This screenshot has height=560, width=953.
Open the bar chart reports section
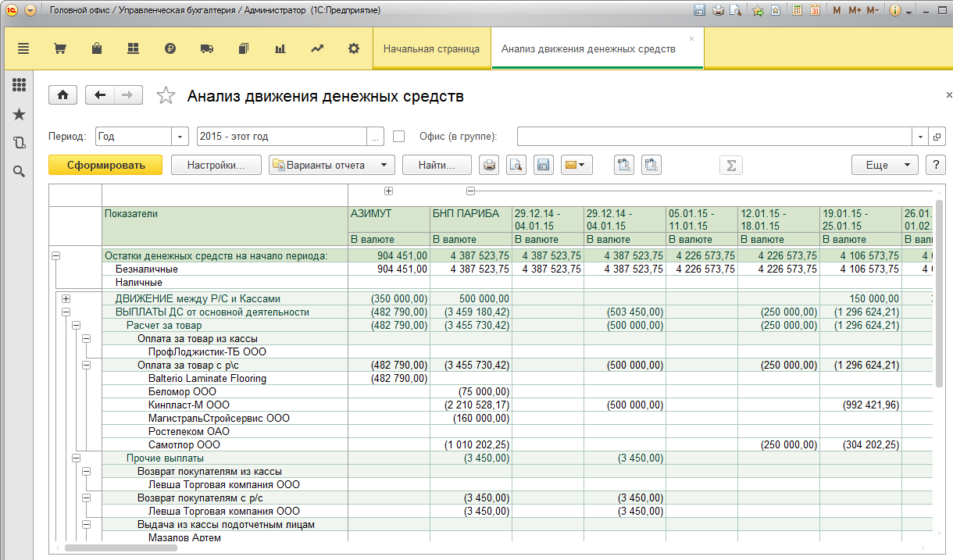280,48
